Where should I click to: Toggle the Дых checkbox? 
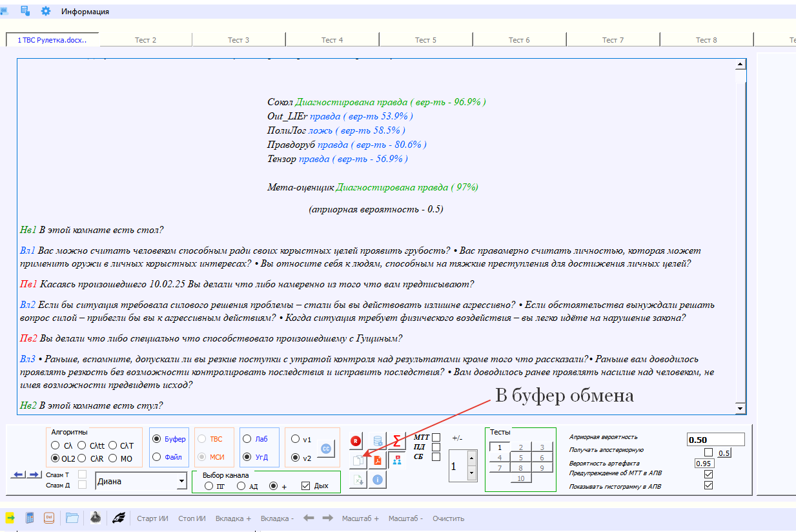(x=306, y=486)
